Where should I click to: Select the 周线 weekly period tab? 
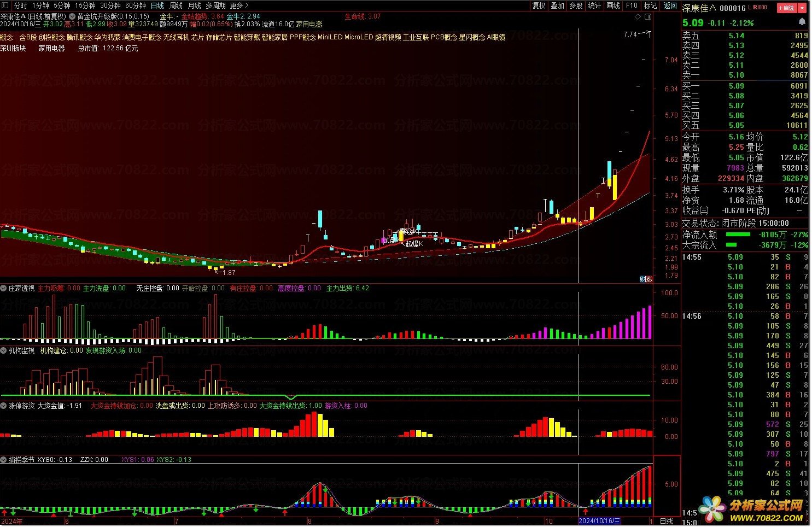(176, 5)
